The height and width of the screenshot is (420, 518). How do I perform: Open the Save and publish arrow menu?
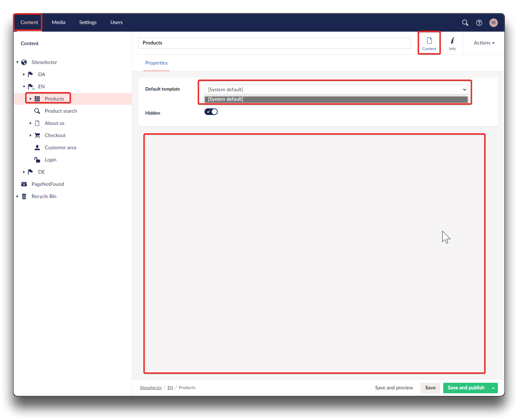[x=493, y=388]
